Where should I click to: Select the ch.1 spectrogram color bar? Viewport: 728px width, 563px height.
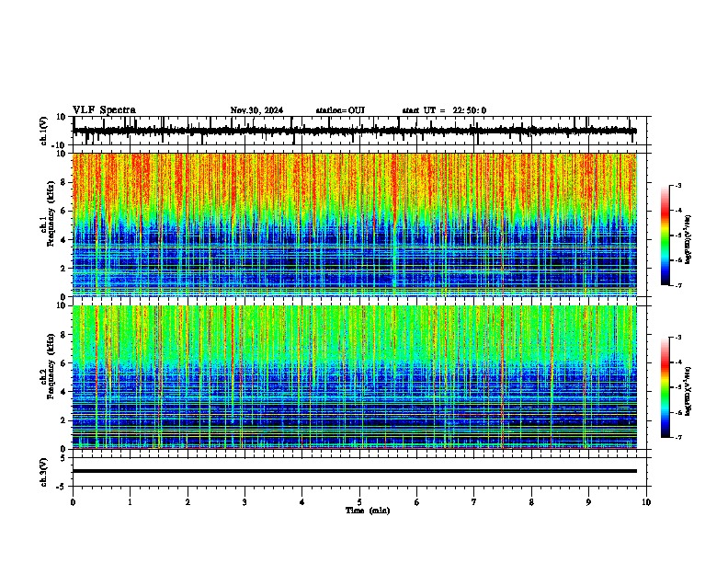665,236
